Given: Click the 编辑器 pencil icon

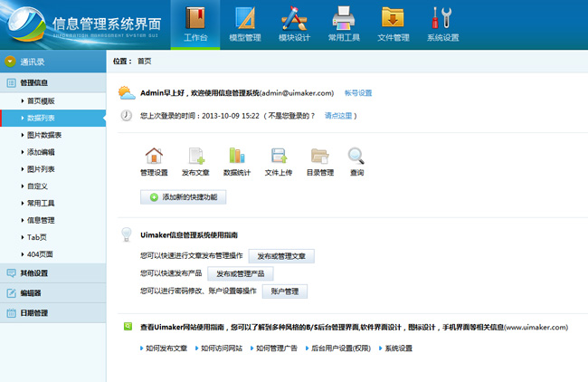Looking at the screenshot, I should pyautogui.click(x=11, y=293).
